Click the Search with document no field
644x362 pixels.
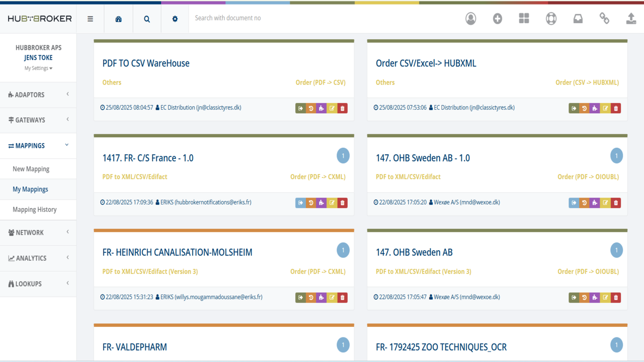pyautogui.click(x=322, y=18)
